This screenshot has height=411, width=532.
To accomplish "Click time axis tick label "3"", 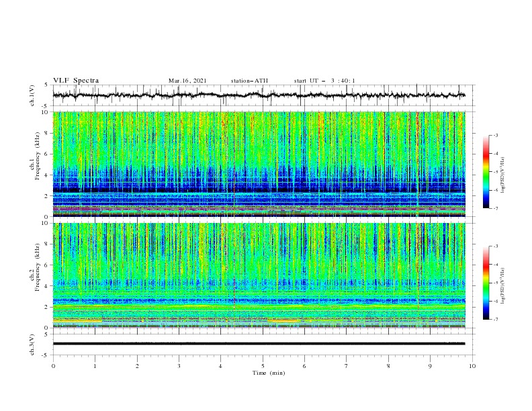I will click(179, 366).
